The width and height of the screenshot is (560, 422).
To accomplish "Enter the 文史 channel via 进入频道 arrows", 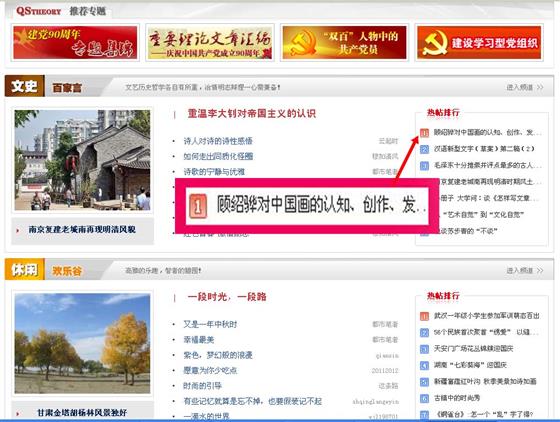I will pyautogui.click(x=525, y=87).
